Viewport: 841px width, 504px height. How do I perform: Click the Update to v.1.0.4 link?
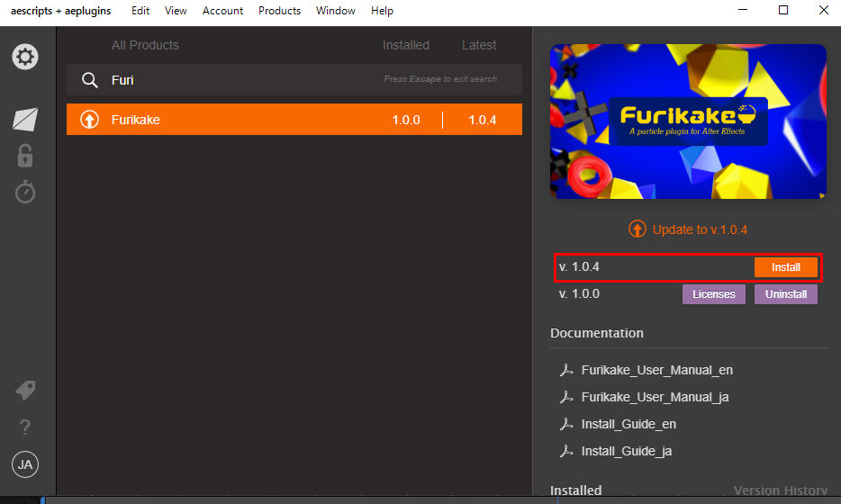pyautogui.click(x=688, y=229)
